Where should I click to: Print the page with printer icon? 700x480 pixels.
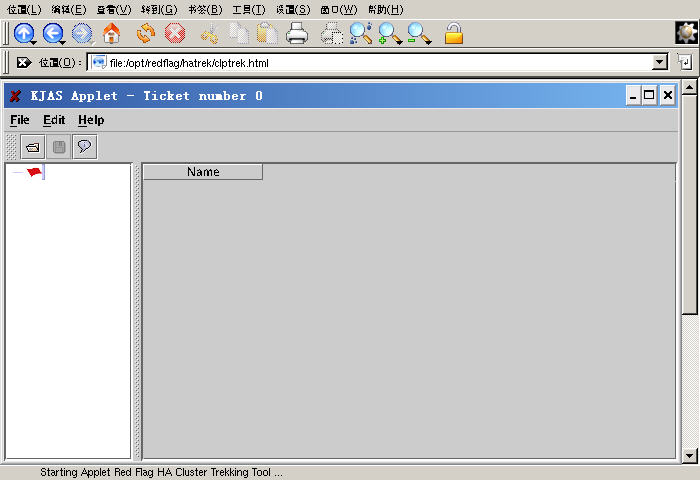point(297,33)
